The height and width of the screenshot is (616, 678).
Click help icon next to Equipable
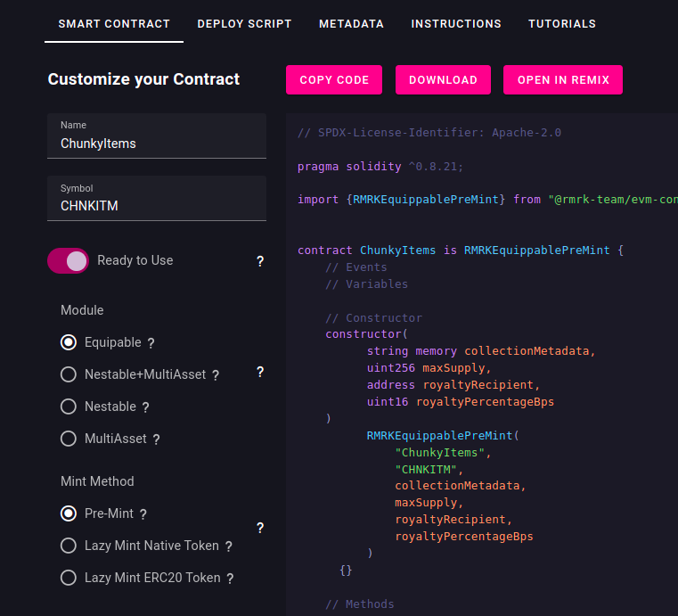tap(151, 343)
